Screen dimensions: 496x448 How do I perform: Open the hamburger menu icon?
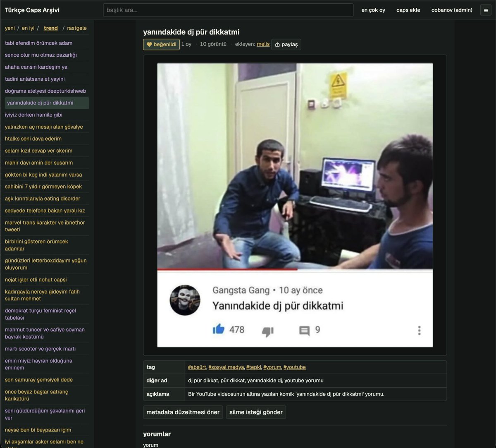[x=486, y=10]
